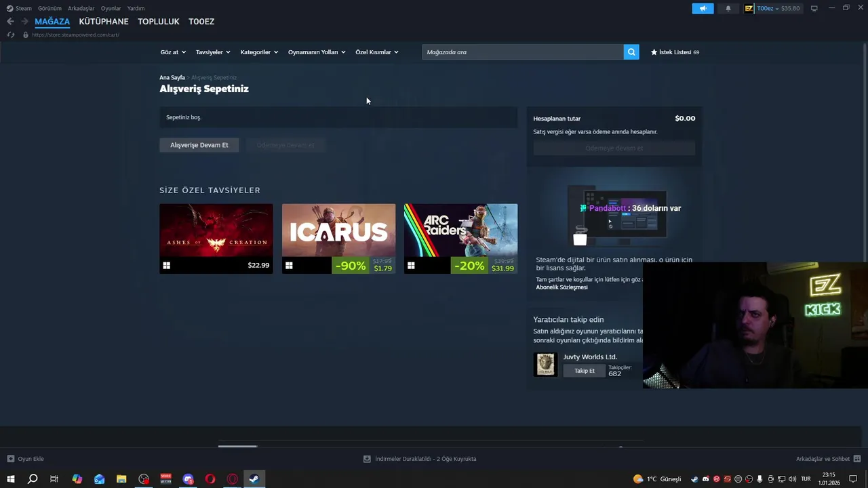This screenshot has height=488, width=868.
Task: Expand the Göz at dropdown
Action: (x=173, y=52)
